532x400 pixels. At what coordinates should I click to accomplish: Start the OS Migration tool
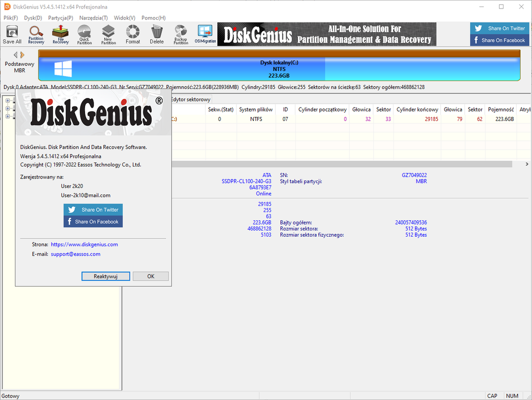205,34
